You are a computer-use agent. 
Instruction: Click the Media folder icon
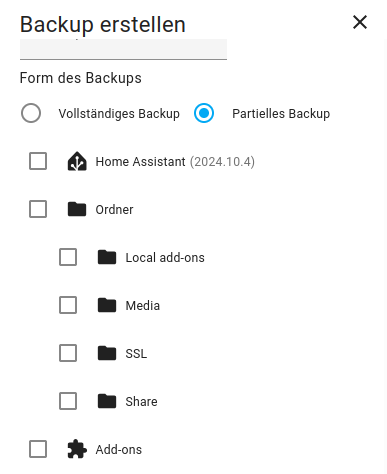107,305
